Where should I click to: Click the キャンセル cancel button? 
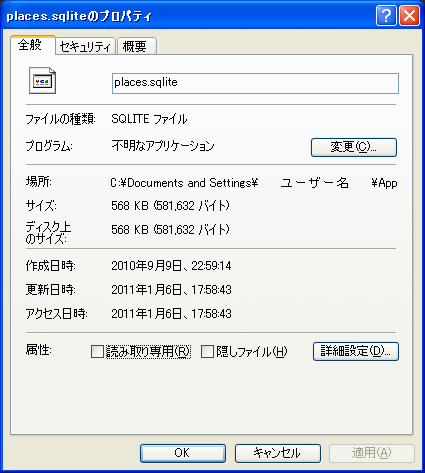coord(277,453)
